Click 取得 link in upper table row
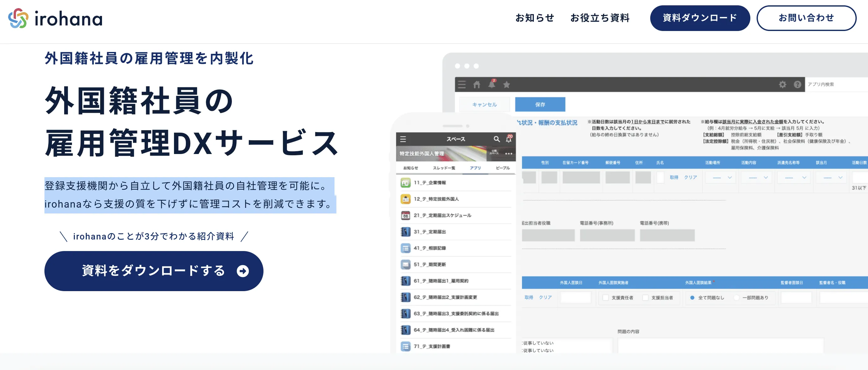Screen dimensions: 868x370 (x=674, y=177)
